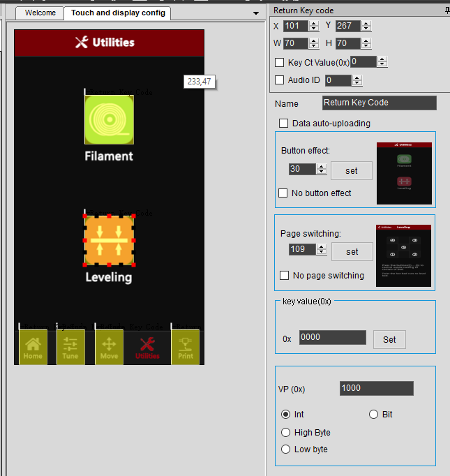
Task: Click the Home nav icon
Action: [33, 348]
